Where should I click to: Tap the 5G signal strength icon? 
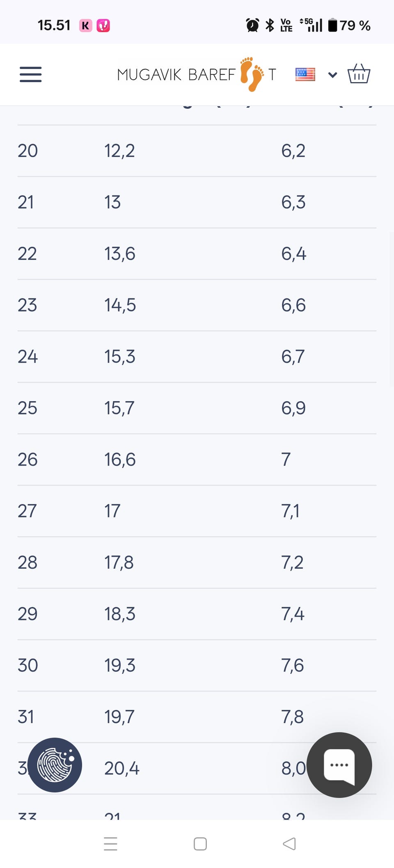click(x=312, y=25)
